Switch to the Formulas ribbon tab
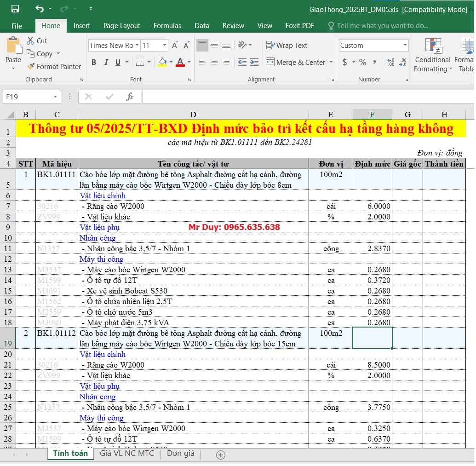The height and width of the screenshot is (466, 476). [167, 26]
